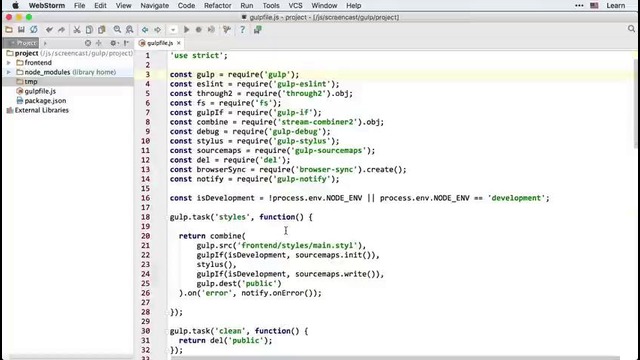Viewport: 640px width, 360px height.
Task: Expand the frontend folder
Action: tap(9, 63)
